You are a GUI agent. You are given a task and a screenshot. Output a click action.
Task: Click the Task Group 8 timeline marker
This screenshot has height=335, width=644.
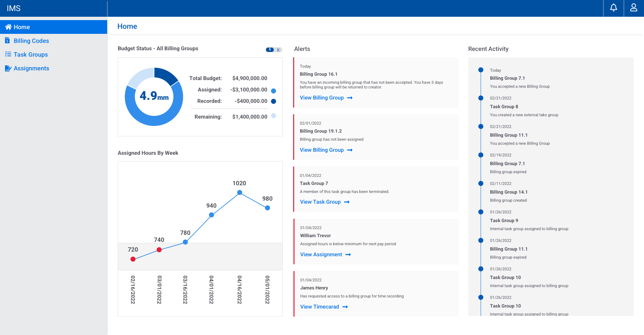pyautogui.click(x=481, y=98)
